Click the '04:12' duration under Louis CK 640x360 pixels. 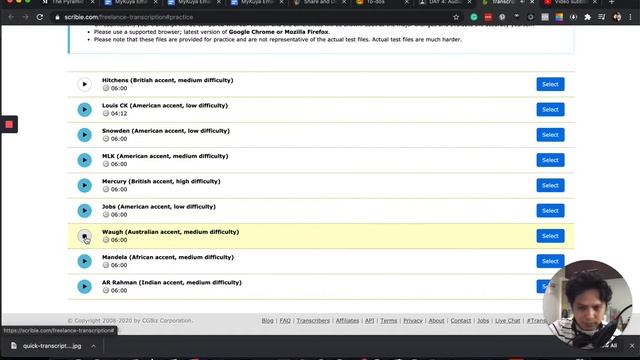119,113
